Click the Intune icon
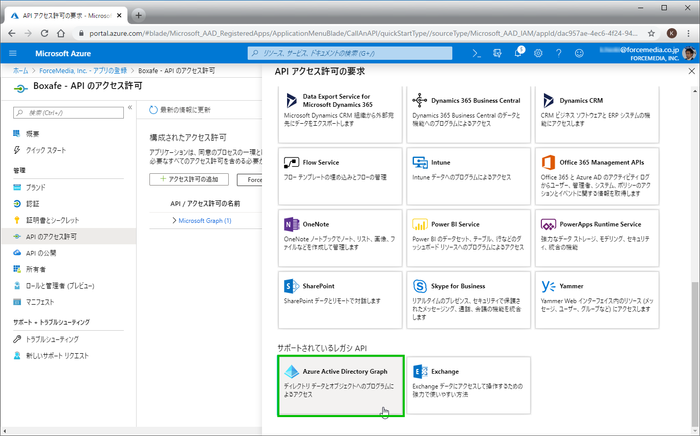 click(x=420, y=162)
